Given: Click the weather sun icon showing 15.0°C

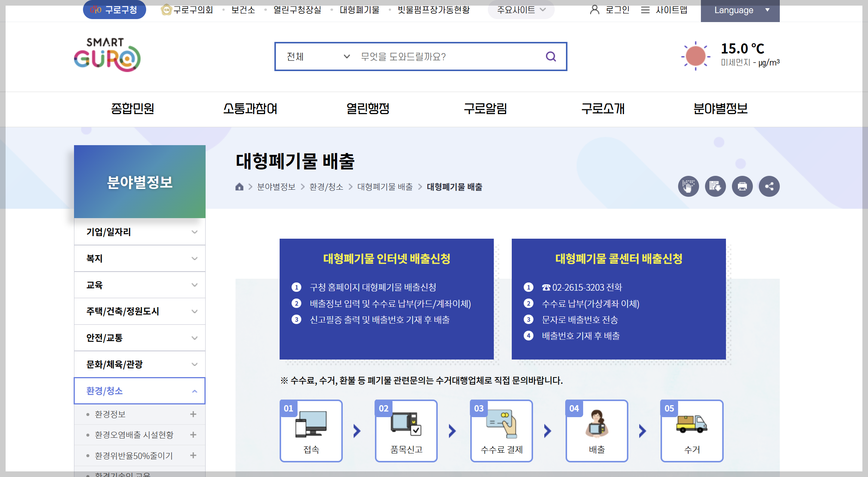Looking at the screenshot, I should click(695, 56).
